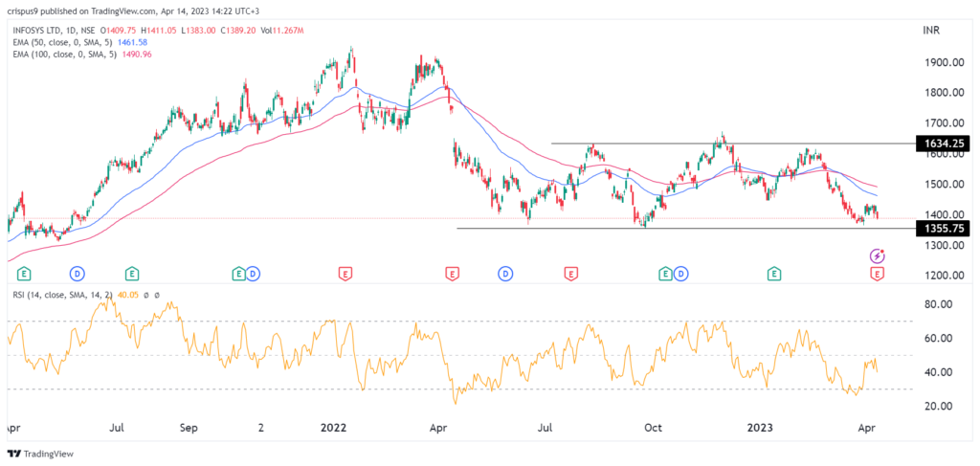Click the purple lightning bolt icon
Image resolution: width=980 pixels, height=466 pixels.
pyautogui.click(x=878, y=256)
